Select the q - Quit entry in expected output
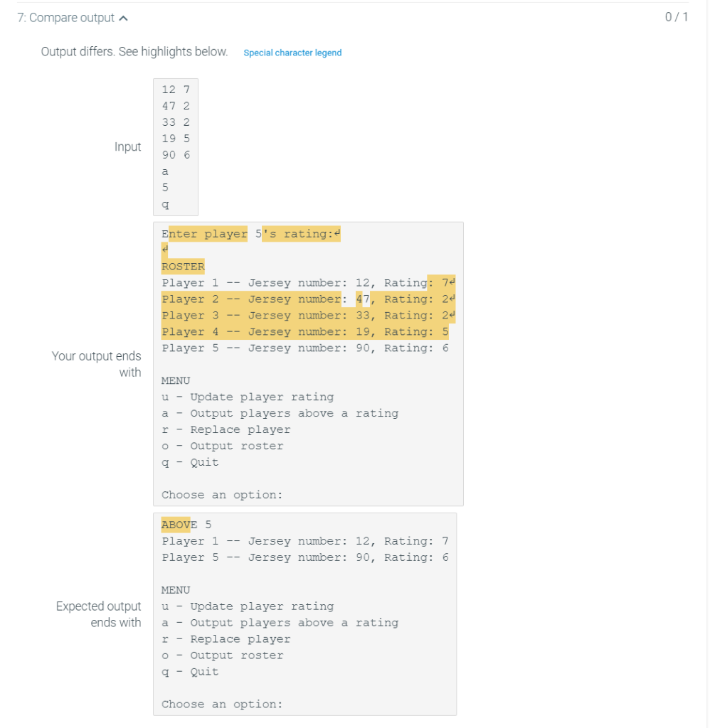The width and height of the screenshot is (710, 728). point(191,671)
